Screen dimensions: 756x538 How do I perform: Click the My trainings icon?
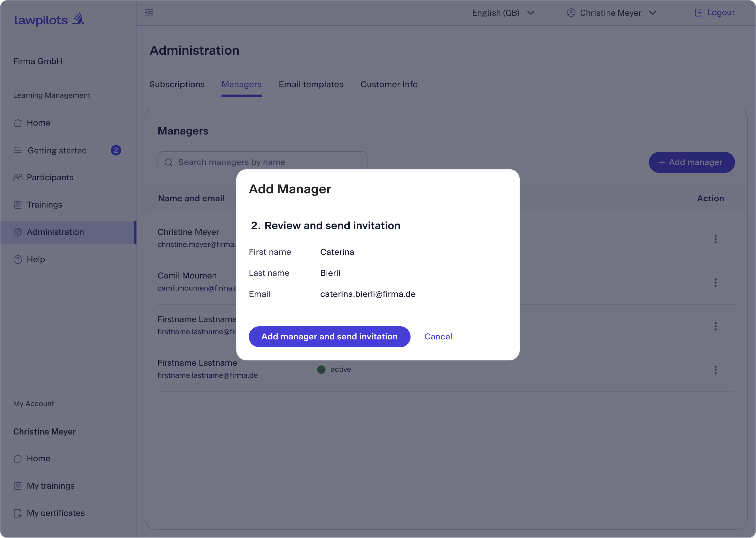(x=18, y=486)
